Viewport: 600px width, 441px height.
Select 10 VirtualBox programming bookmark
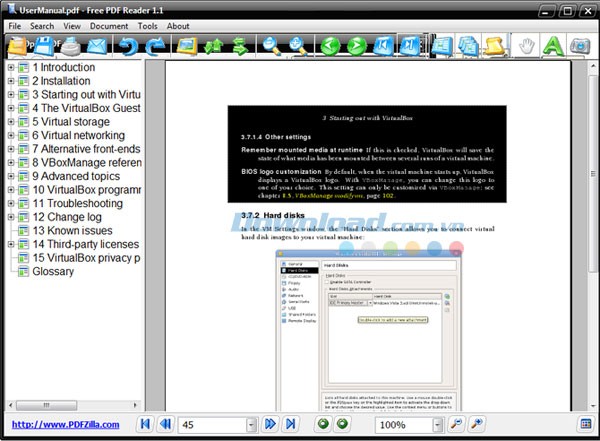(87, 190)
